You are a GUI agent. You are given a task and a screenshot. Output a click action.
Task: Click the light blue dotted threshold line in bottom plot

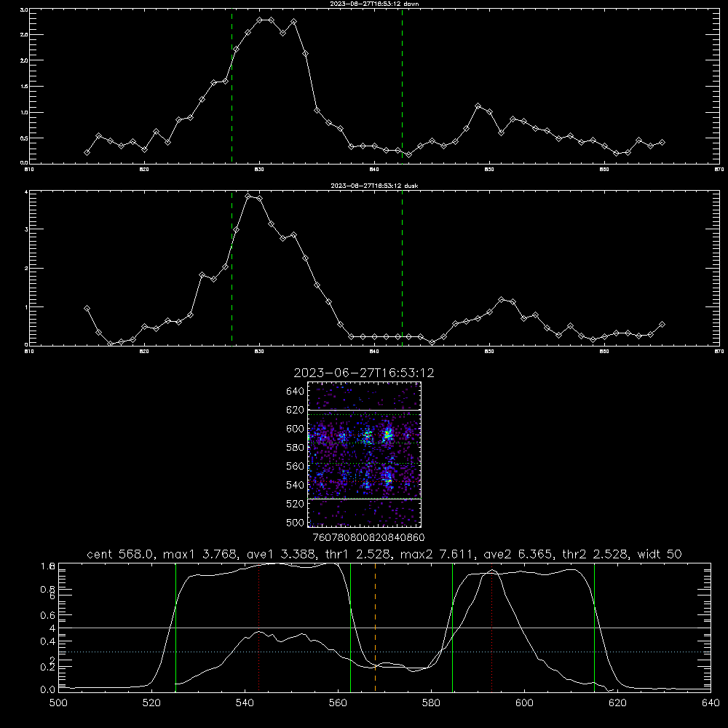(x=384, y=652)
